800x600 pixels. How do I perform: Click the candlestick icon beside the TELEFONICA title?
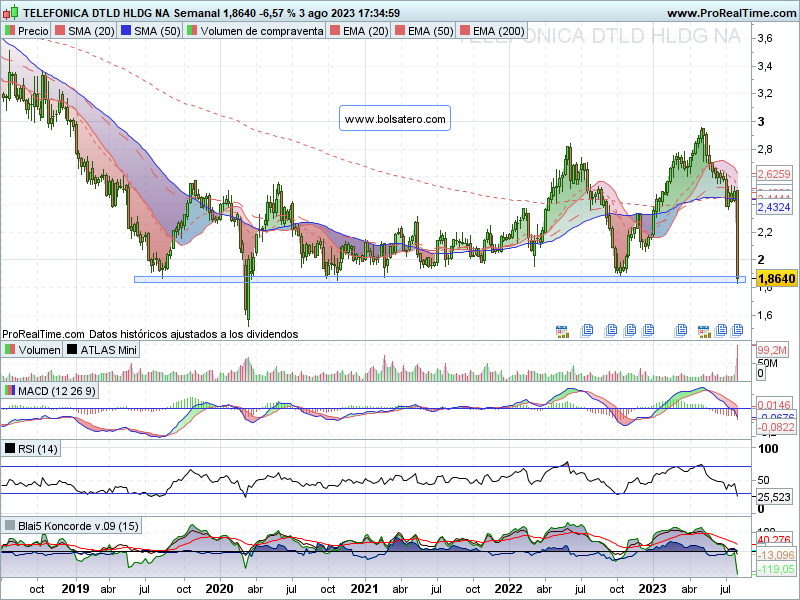pyautogui.click(x=10, y=12)
